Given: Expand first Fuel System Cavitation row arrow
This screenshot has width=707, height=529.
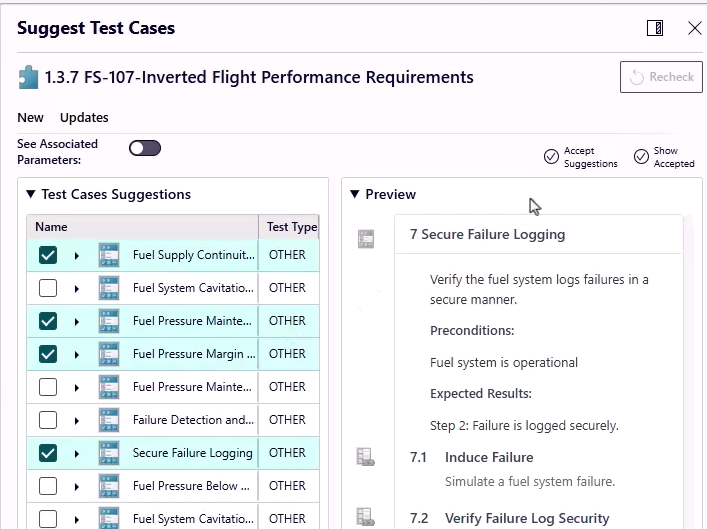Looking at the screenshot, I should click(x=77, y=289).
